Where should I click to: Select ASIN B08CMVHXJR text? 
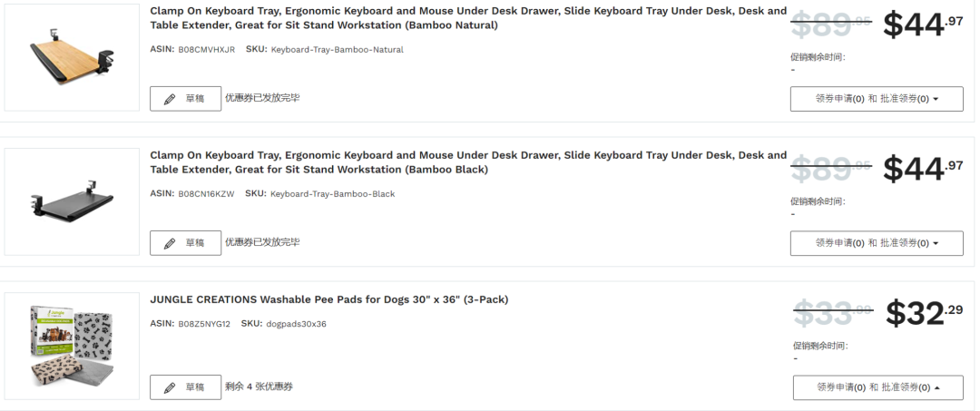point(206,50)
